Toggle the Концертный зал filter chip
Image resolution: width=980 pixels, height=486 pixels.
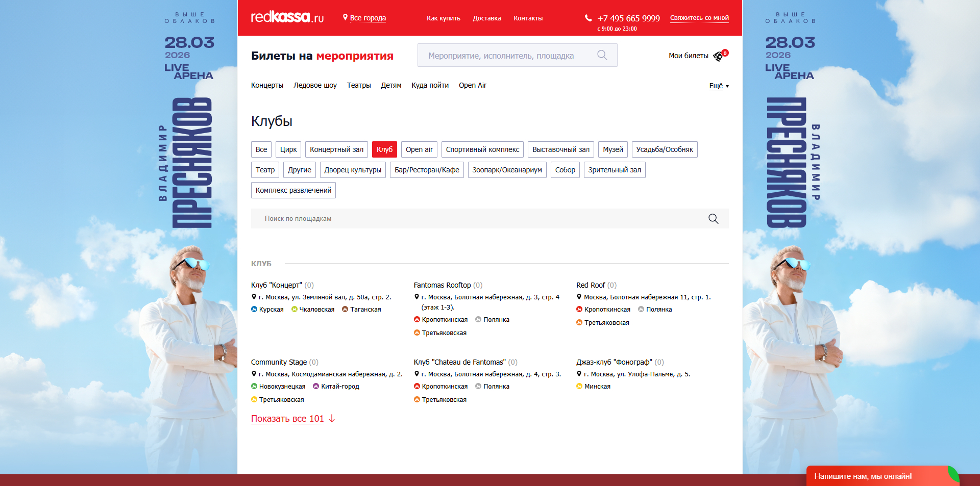tap(336, 149)
